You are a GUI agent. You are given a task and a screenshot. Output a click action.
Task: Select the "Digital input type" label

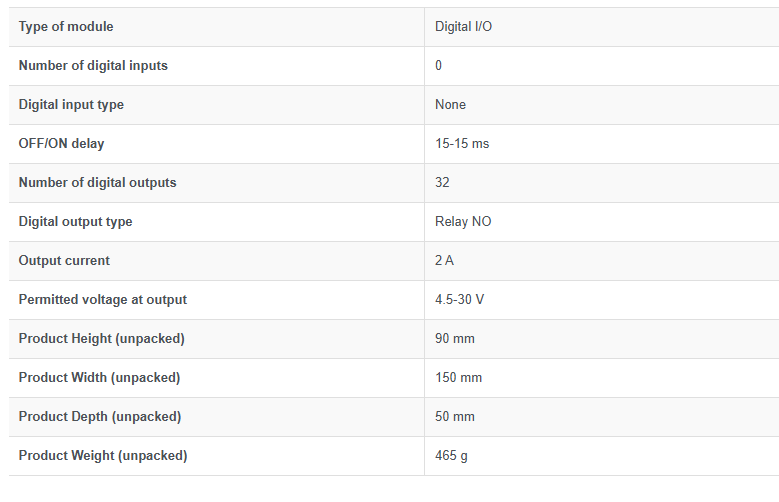[x=71, y=105]
